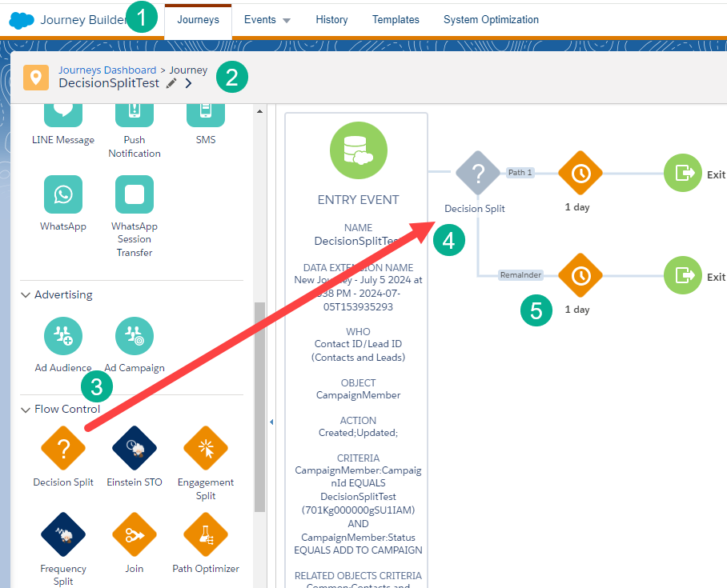Open the Journeys Dashboard breadcrumb link

tap(107, 70)
